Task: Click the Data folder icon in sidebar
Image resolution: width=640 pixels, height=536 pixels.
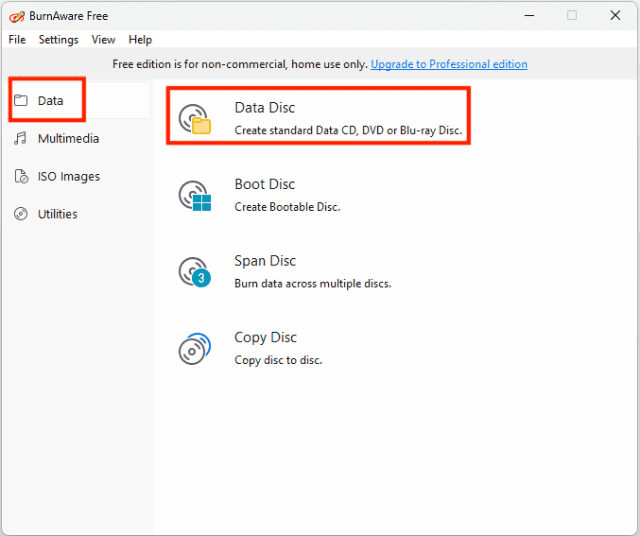Action: click(20, 100)
